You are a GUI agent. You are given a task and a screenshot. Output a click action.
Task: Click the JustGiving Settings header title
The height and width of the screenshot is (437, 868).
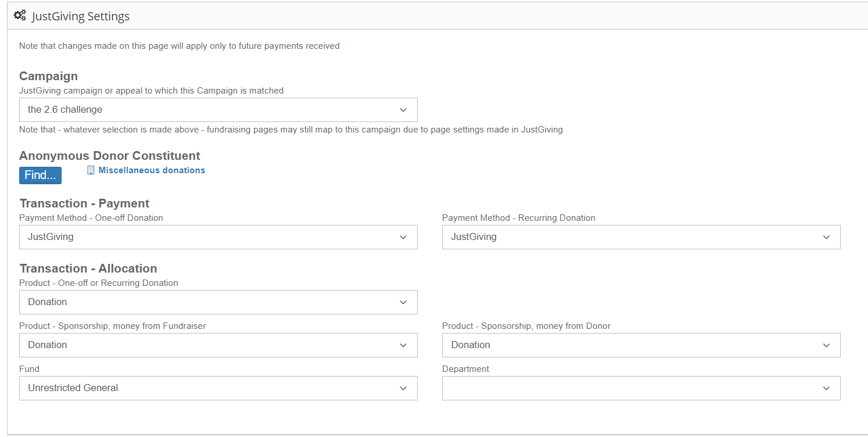click(x=81, y=16)
